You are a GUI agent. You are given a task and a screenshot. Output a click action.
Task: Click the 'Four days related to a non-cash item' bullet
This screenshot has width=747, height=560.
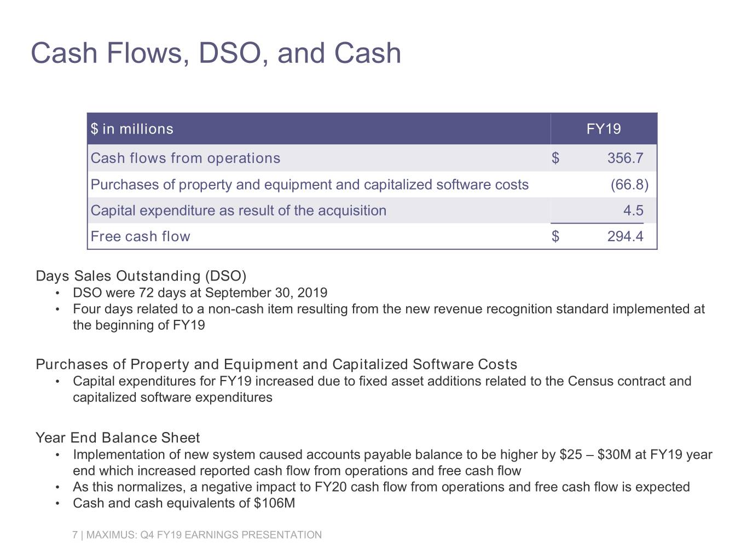388,310
